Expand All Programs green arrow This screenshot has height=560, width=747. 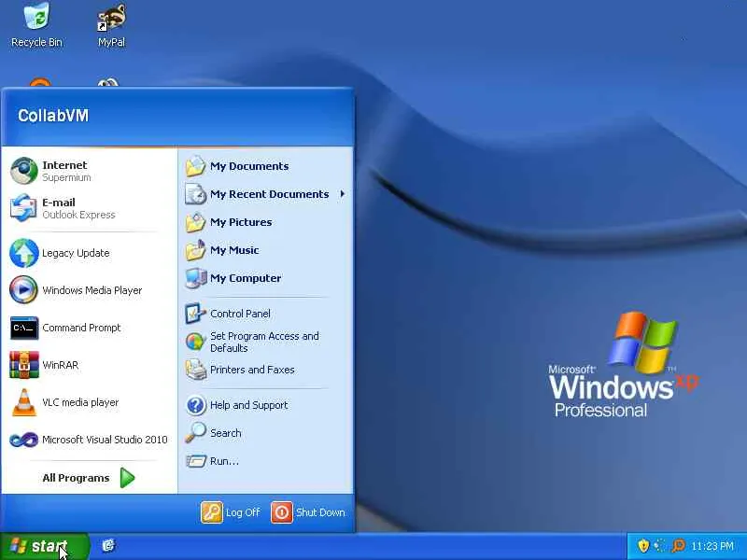(x=127, y=478)
